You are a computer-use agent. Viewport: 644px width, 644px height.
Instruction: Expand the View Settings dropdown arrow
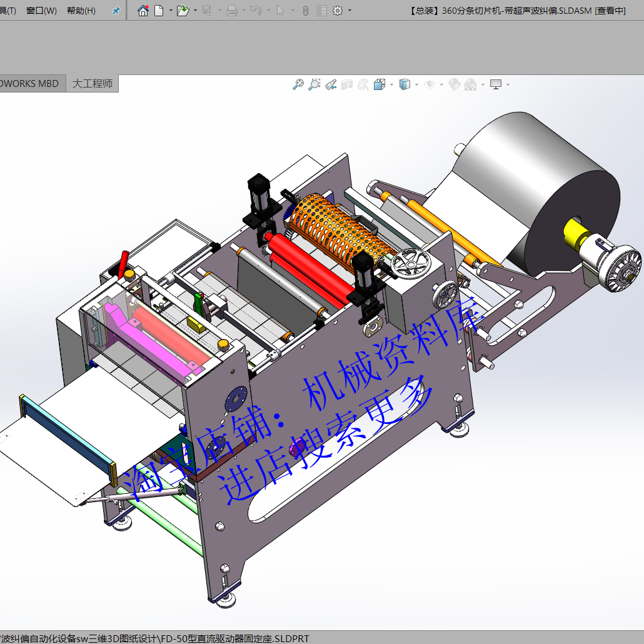508,84
